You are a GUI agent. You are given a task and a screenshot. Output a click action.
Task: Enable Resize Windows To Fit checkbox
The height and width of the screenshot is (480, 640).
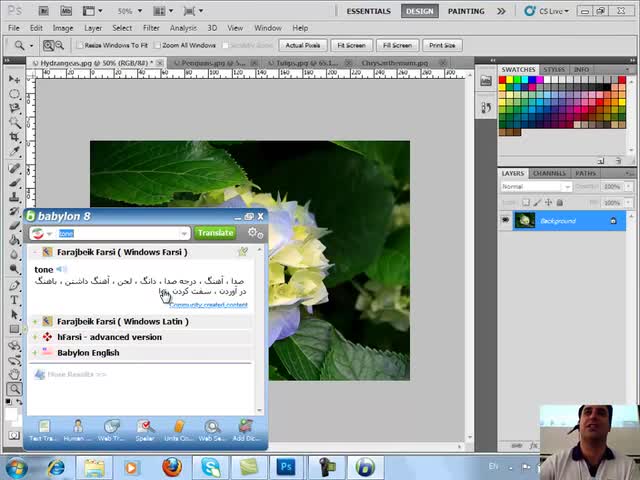point(80,45)
